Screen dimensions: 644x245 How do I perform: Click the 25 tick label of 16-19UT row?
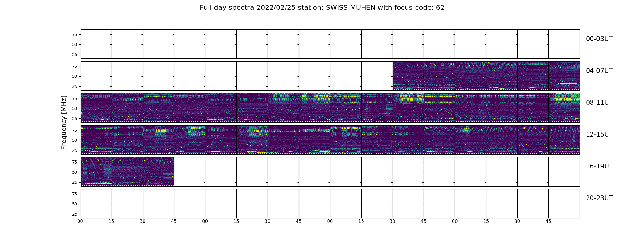tap(75, 182)
